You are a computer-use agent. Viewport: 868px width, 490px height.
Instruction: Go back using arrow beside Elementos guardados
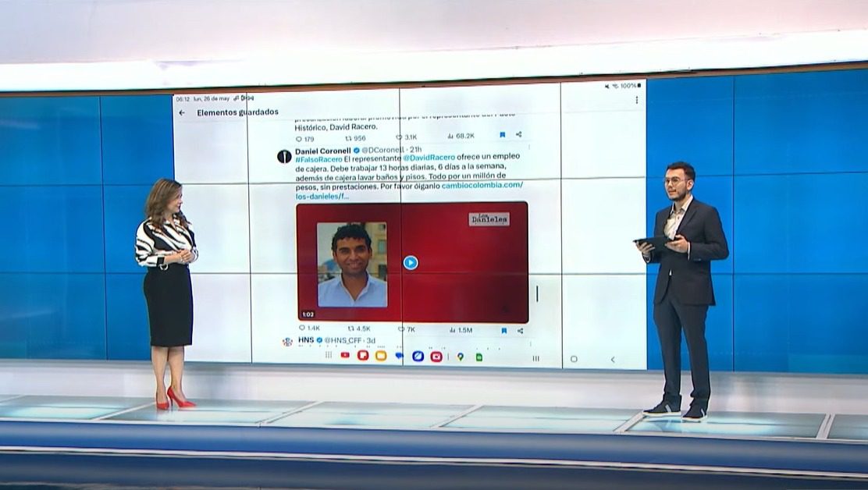click(182, 112)
